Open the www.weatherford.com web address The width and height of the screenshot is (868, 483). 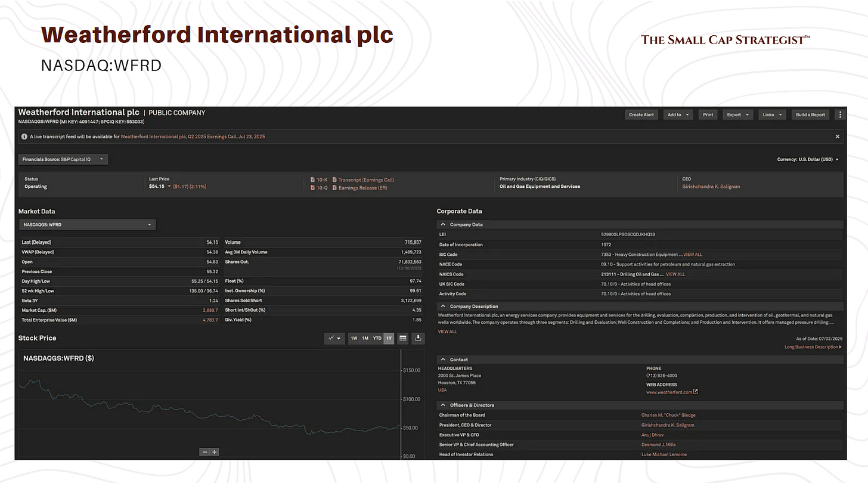click(x=669, y=392)
